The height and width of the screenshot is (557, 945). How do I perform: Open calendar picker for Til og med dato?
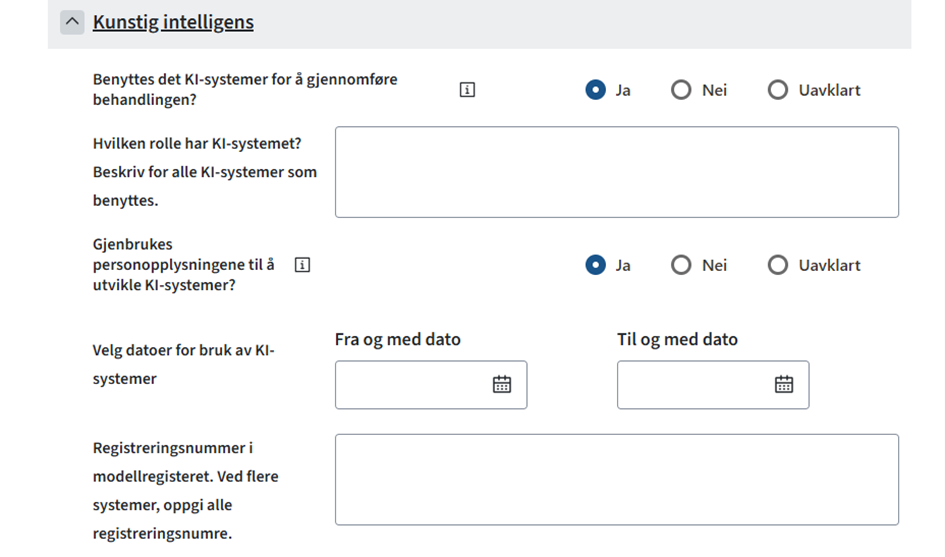[784, 384]
